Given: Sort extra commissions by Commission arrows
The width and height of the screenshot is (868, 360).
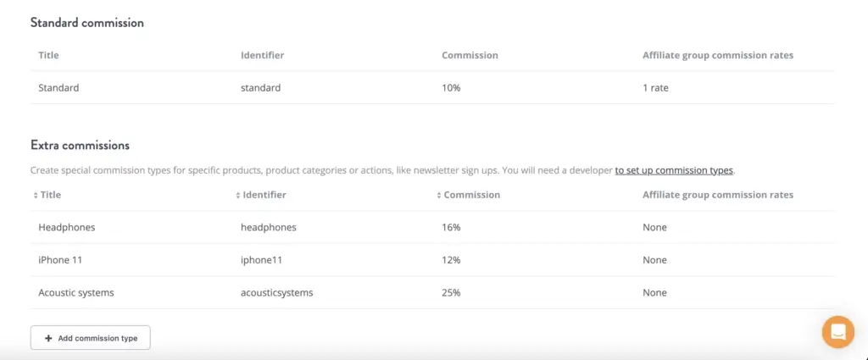Looking at the screenshot, I should tap(439, 195).
